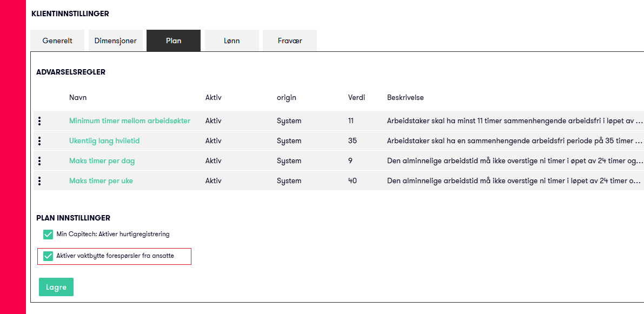Open three-dot menu for Maks timer per uke
Image resolution: width=644 pixels, height=314 pixels.
(39, 181)
